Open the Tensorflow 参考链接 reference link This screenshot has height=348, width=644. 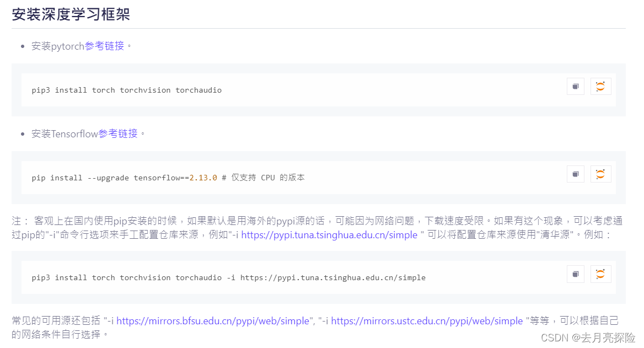pyautogui.click(x=120, y=133)
